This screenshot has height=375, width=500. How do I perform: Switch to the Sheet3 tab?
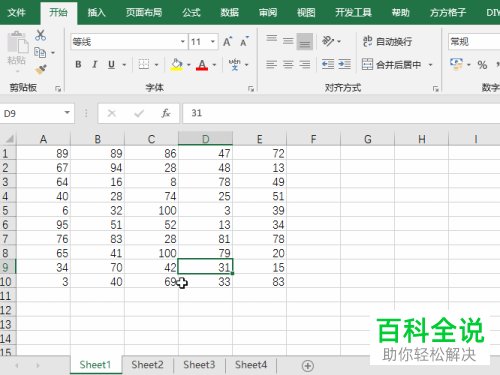(x=199, y=365)
